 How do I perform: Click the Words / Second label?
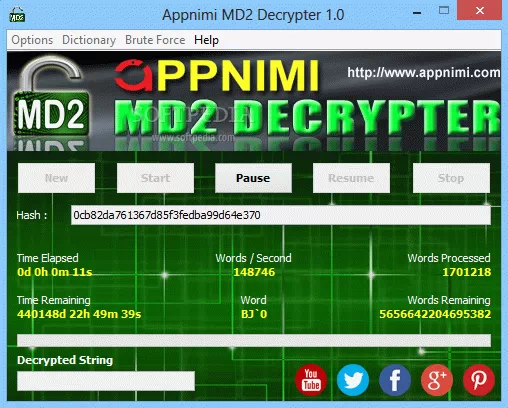(x=253, y=258)
